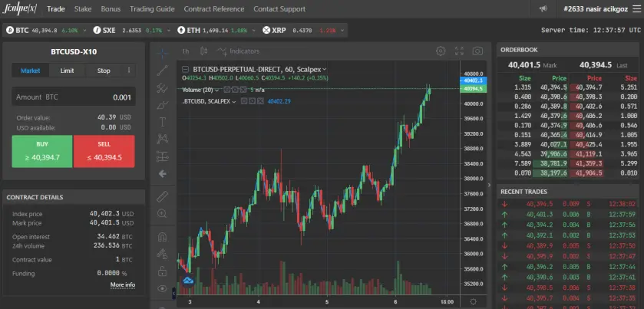Expand the BTC ticker dropdown
Screen dimensions: 644x309
tap(84, 31)
